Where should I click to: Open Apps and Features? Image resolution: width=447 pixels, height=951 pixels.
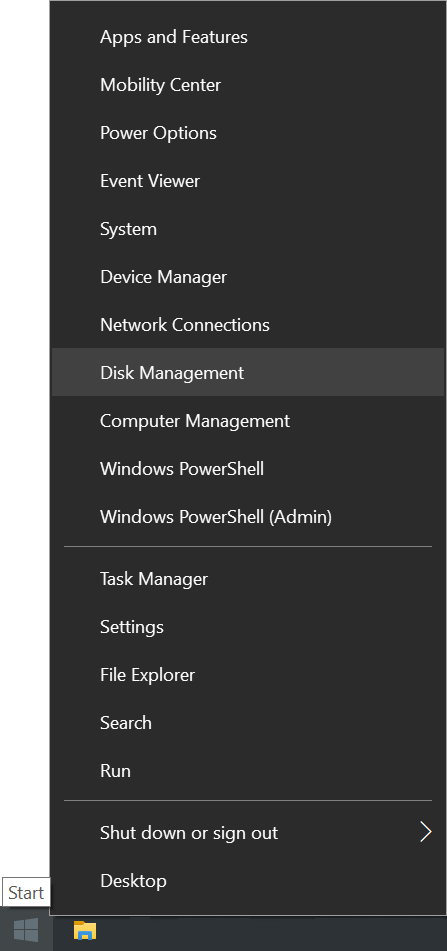click(248, 37)
